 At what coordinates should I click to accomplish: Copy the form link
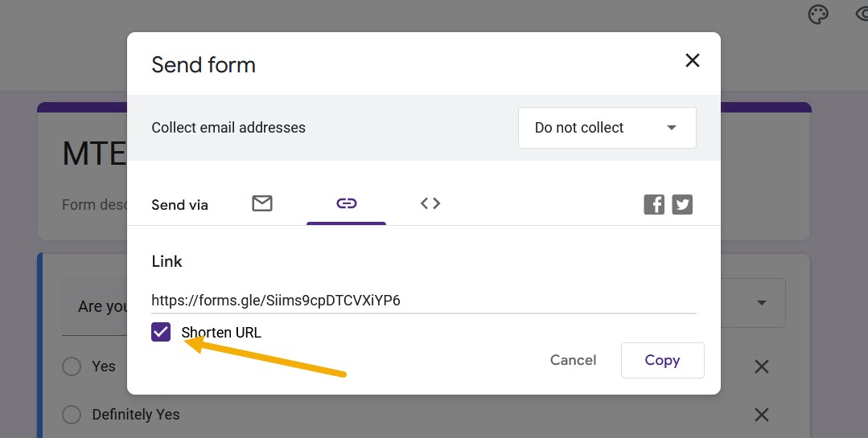pyautogui.click(x=662, y=360)
